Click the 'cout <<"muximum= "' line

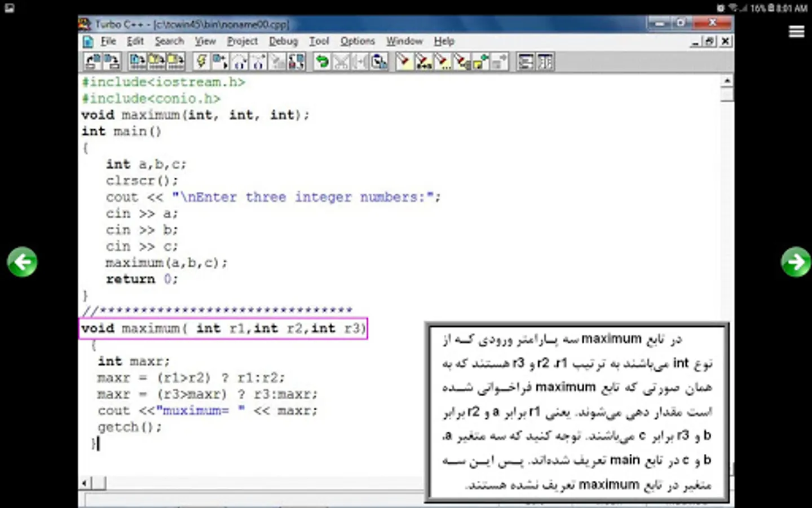pos(208,410)
